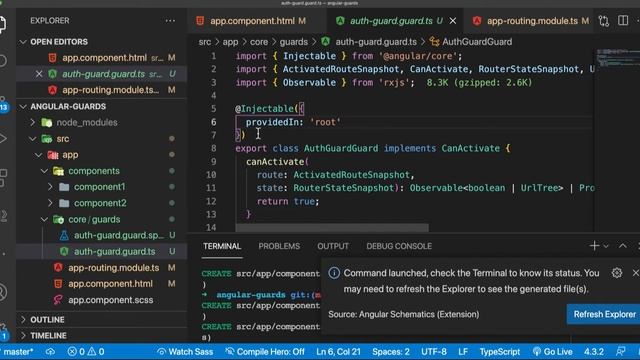Image resolution: width=640 pixels, height=360 pixels.
Task: Collapse the app folder
Action: pos(38,155)
